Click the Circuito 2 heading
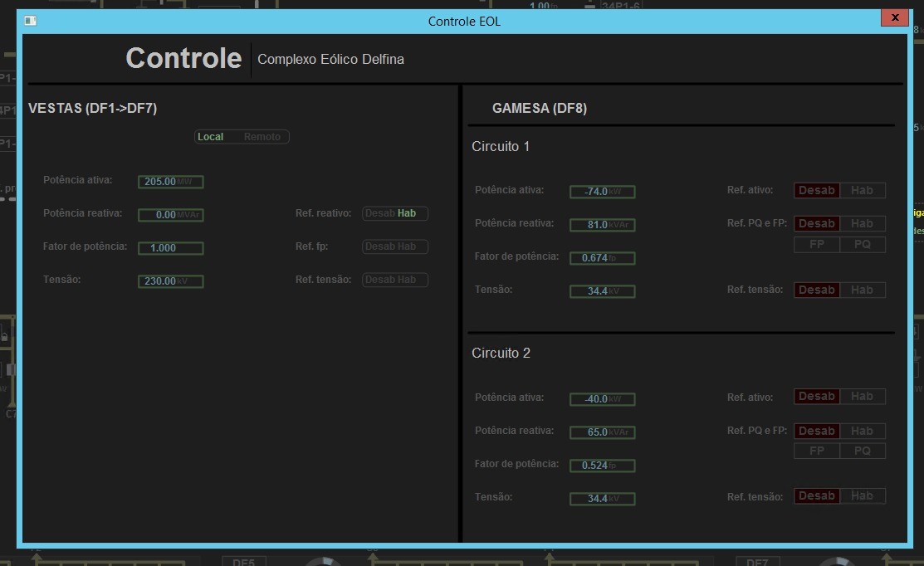Screen dimensions: 924x566 [x=501, y=353]
